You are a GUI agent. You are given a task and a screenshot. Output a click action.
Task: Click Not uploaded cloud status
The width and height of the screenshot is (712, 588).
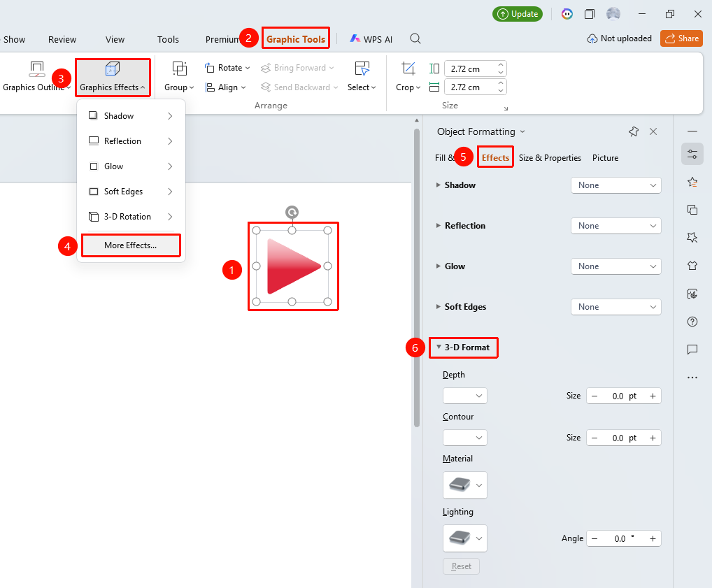tap(620, 38)
